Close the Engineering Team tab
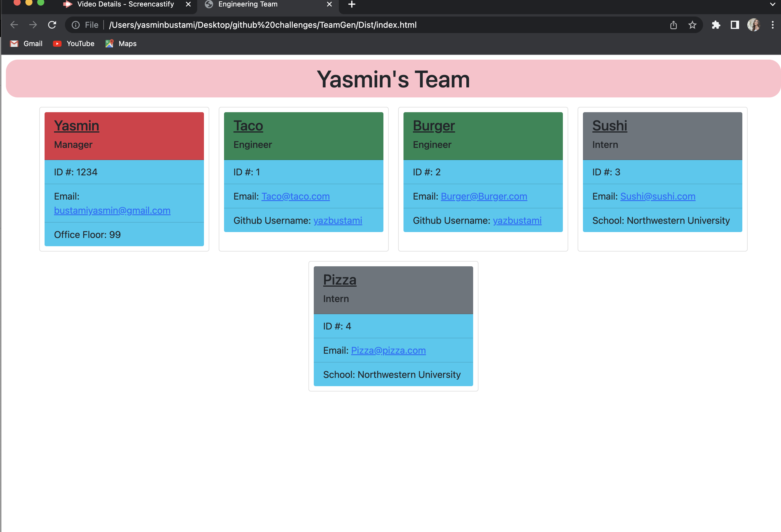 coord(329,4)
